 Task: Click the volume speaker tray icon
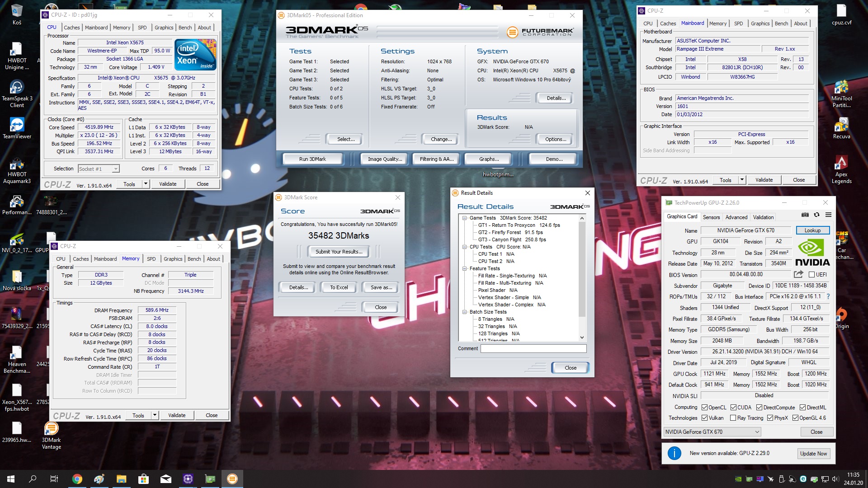(835, 479)
